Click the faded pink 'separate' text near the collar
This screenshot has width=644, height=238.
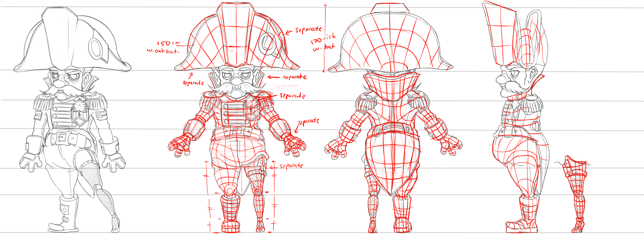click(x=286, y=86)
